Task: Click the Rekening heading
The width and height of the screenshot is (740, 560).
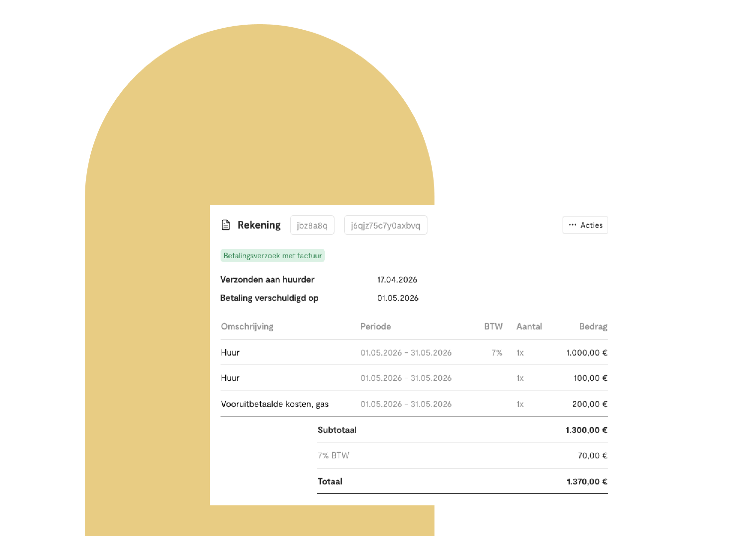Action: point(259,225)
